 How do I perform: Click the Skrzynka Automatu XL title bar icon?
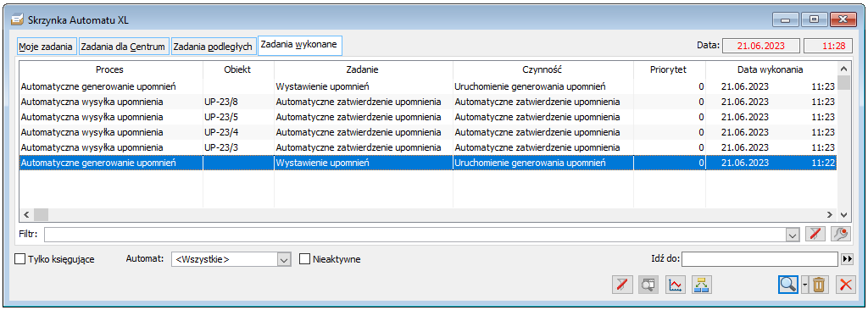[x=18, y=20]
